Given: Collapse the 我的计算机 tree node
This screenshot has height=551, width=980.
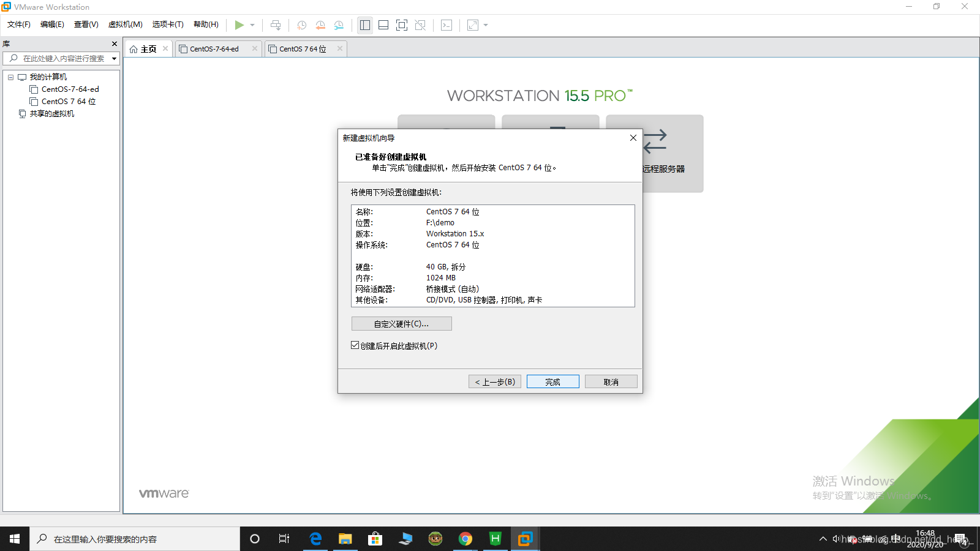Looking at the screenshot, I should click(10, 77).
